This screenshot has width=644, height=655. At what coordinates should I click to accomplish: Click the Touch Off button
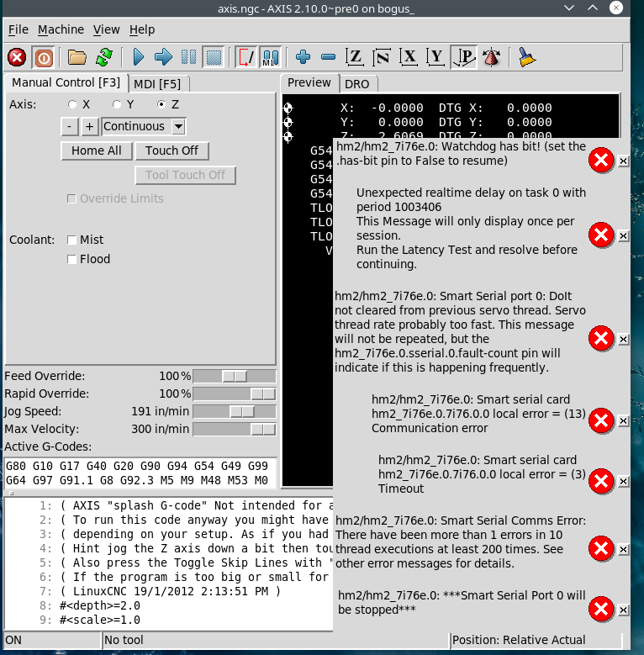tap(172, 151)
